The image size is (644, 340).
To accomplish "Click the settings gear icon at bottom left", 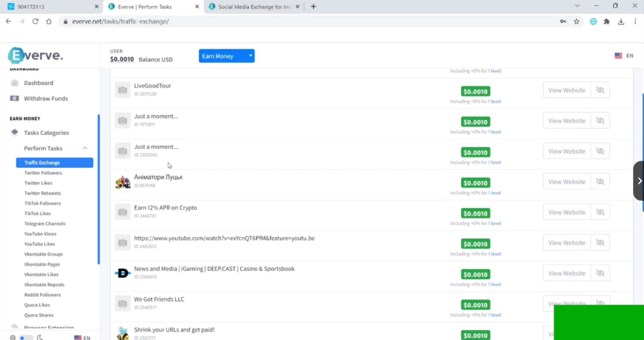I will (x=13, y=337).
